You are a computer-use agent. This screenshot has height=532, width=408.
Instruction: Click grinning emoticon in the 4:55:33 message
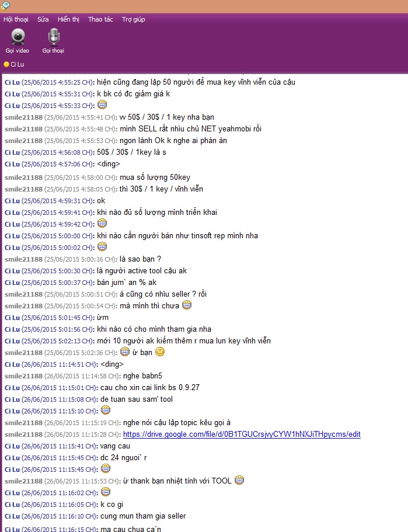[x=102, y=105]
